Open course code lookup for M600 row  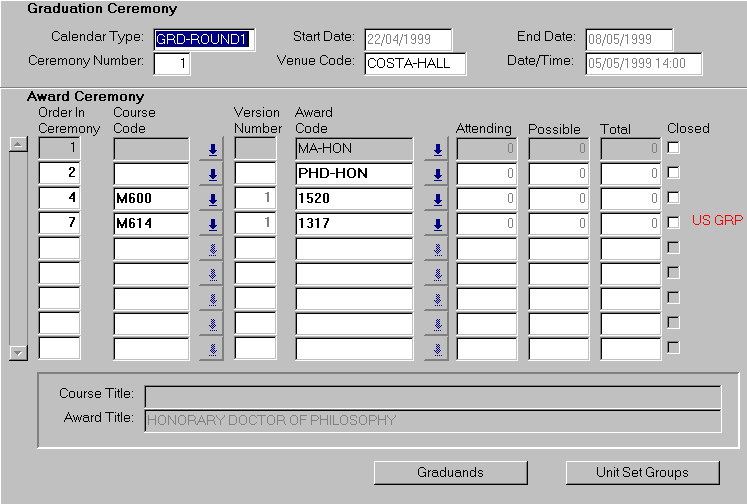pyautogui.click(x=211, y=199)
